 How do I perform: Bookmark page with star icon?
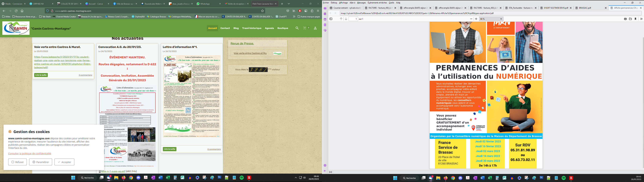pos(262,11)
